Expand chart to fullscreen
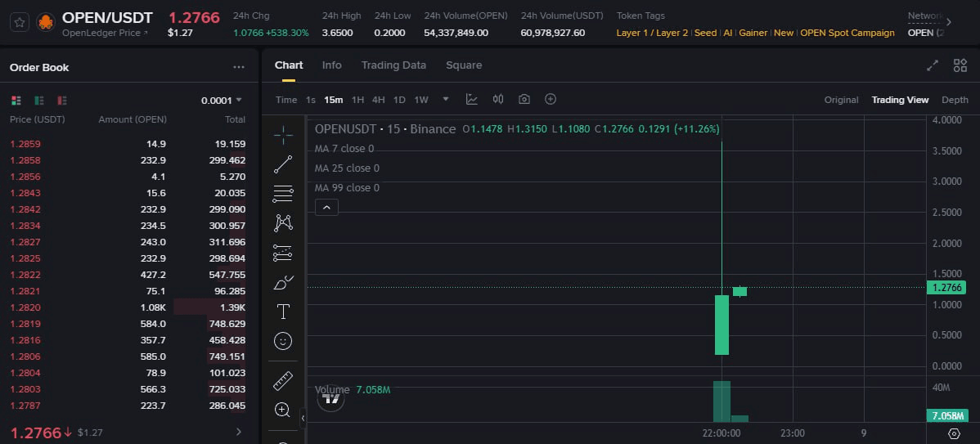The width and height of the screenshot is (980, 444). click(x=933, y=65)
